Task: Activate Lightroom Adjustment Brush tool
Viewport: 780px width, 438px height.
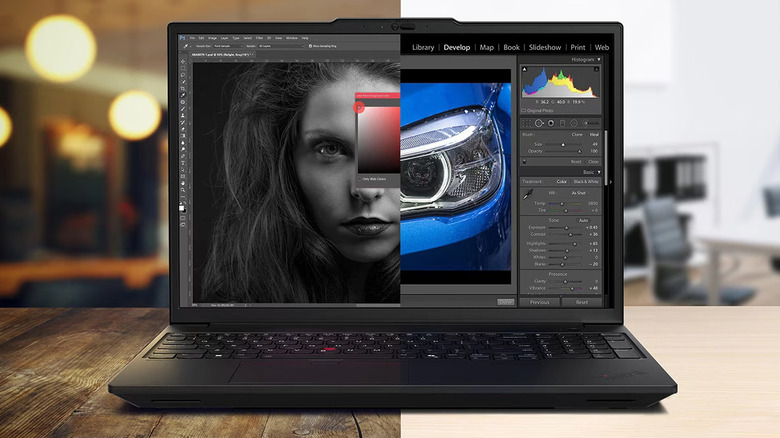Action: [591, 123]
